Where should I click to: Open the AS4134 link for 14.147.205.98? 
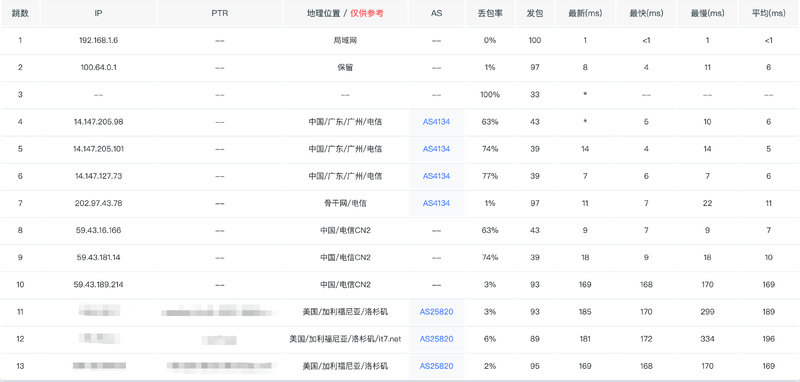tap(436, 122)
